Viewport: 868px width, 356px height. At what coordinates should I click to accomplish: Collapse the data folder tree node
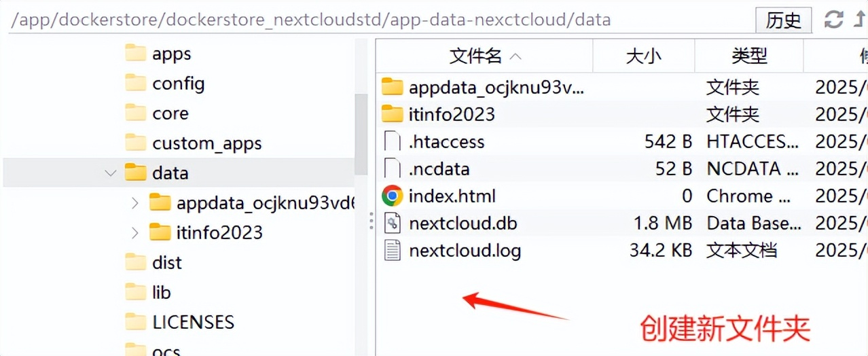tap(111, 173)
